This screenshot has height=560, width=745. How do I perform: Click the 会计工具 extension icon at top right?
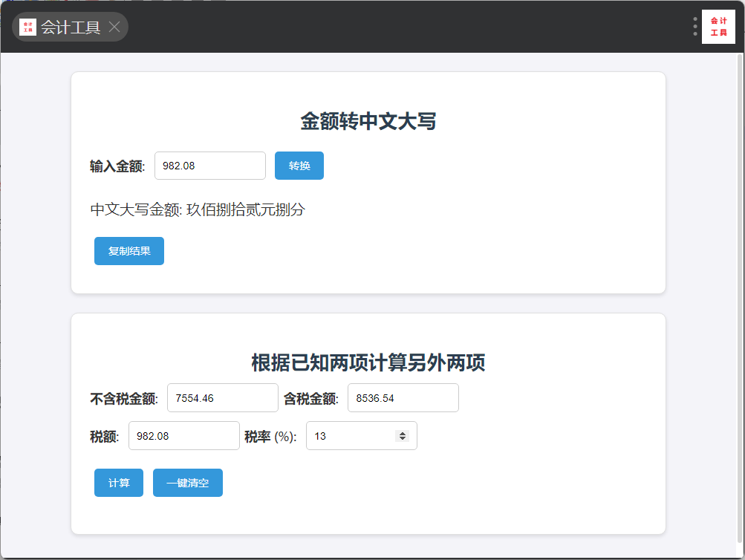click(718, 27)
